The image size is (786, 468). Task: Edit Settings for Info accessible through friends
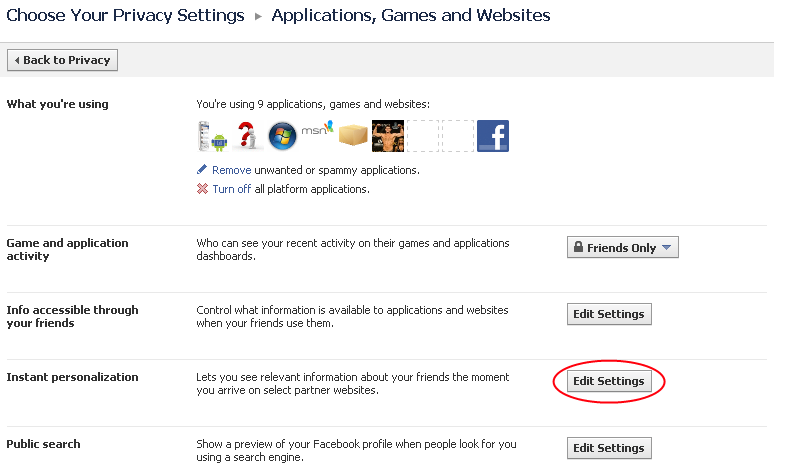pyautogui.click(x=609, y=314)
